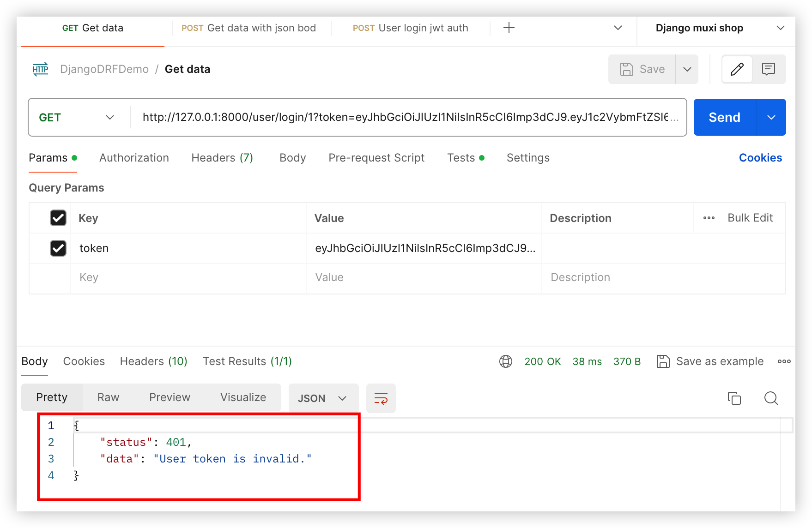
Task: Toggle the select-all checkbox in Key header
Action: point(58,218)
